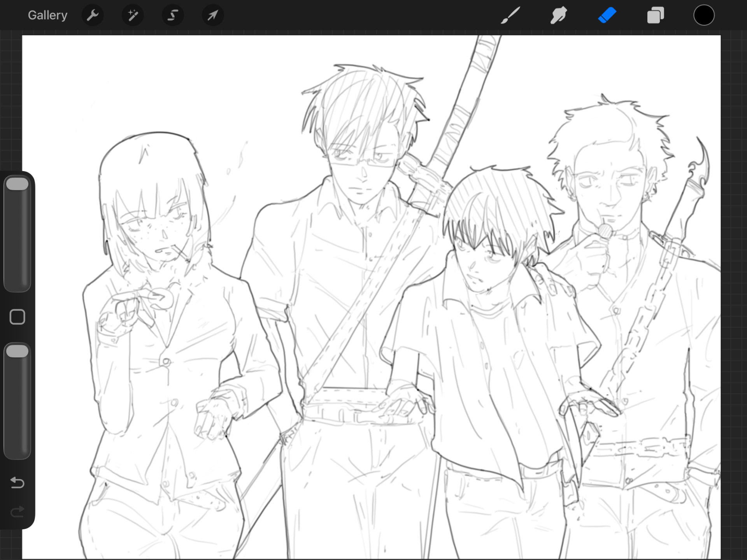This screenshot has height=560, width=747.
Task: Activate the Selection tool
Action: 173,15
